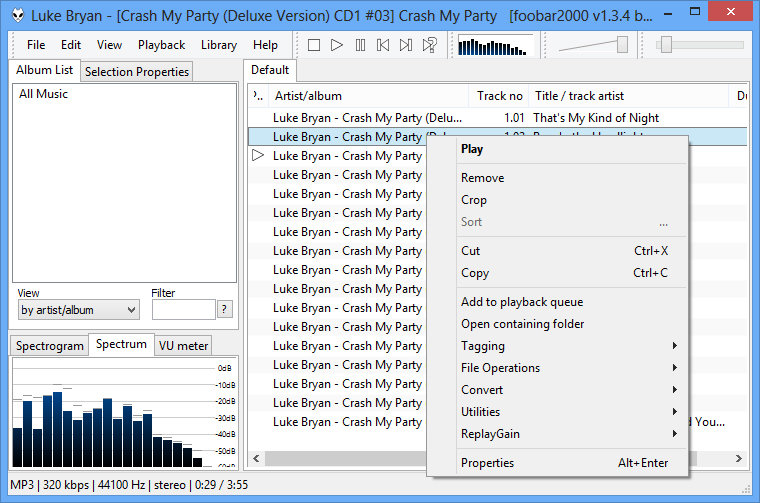Select Crop in the context menu
760x503 pixels.
pyautogui.click(x=558, y=200)
